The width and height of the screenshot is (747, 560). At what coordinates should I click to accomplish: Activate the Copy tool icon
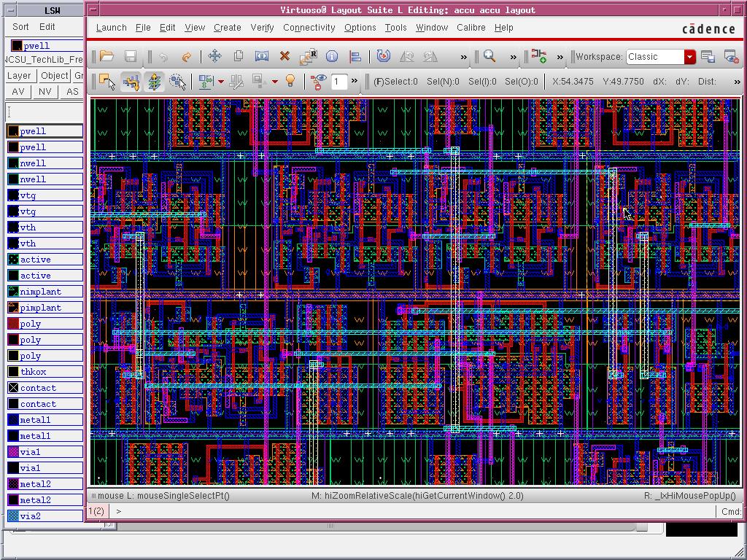[239, 55]
